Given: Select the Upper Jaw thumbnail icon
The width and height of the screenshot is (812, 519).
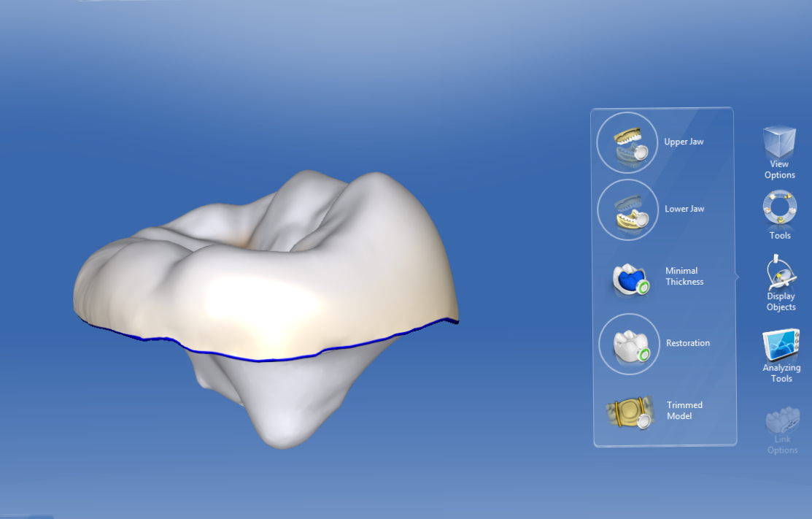Looking at the screenshot, I should (627, 142).
